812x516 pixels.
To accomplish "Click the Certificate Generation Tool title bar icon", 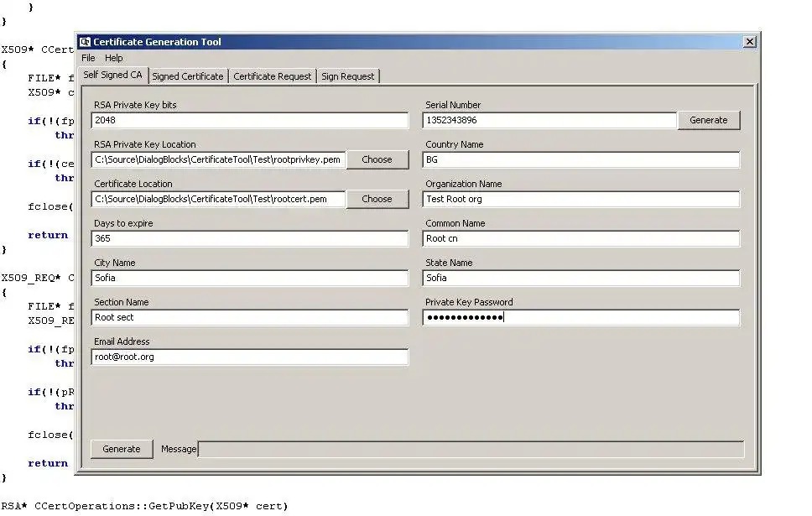I will click(86, 42).
